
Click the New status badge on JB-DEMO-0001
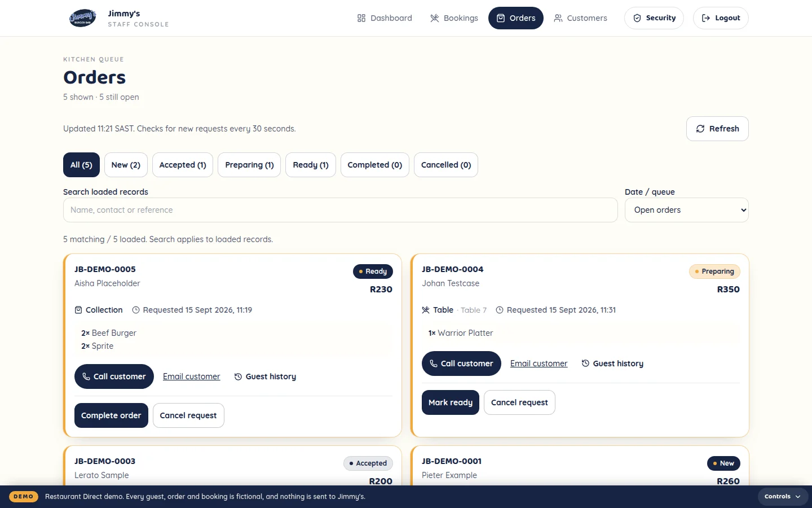[x=723, y=463]
